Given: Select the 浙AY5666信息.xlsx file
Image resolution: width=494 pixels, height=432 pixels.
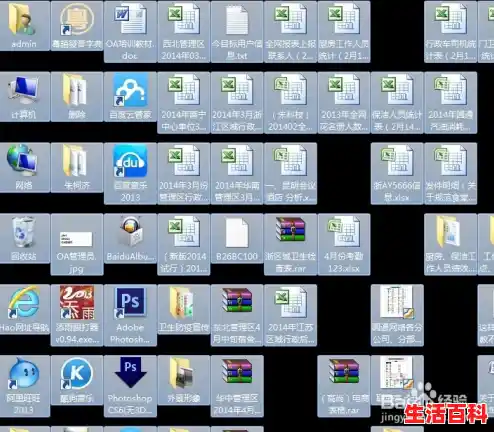Looking at the screenshot, I should (397, 173).
